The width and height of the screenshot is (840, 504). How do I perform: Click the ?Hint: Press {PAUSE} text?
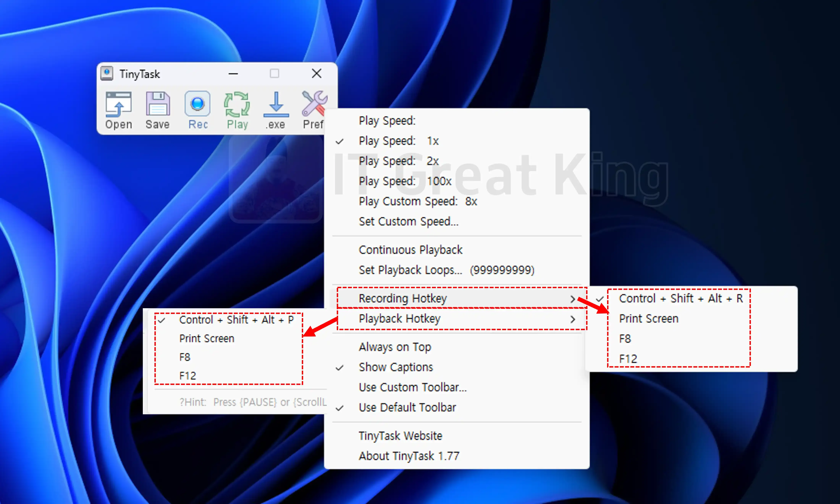pos(253,402)
